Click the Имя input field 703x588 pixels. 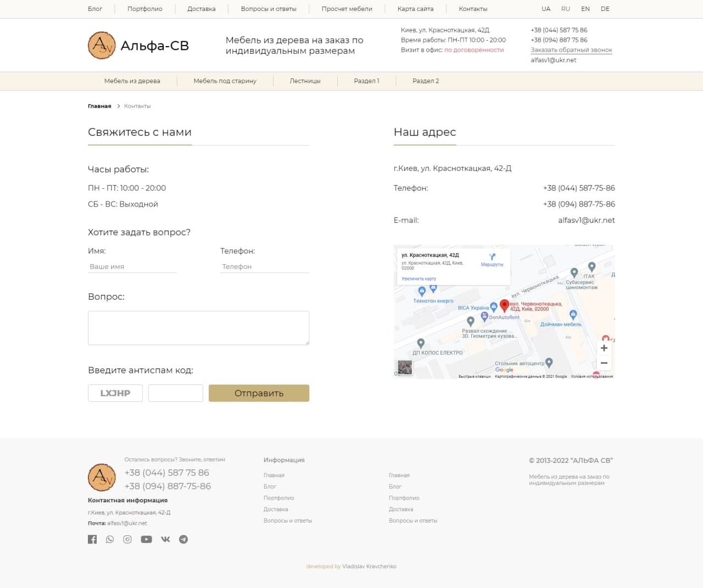(x=132, y=266)
